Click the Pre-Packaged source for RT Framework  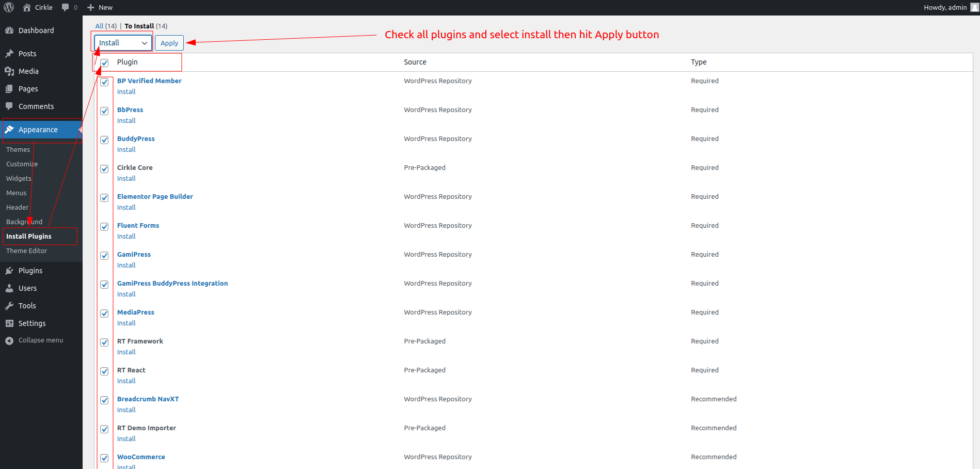424,341
